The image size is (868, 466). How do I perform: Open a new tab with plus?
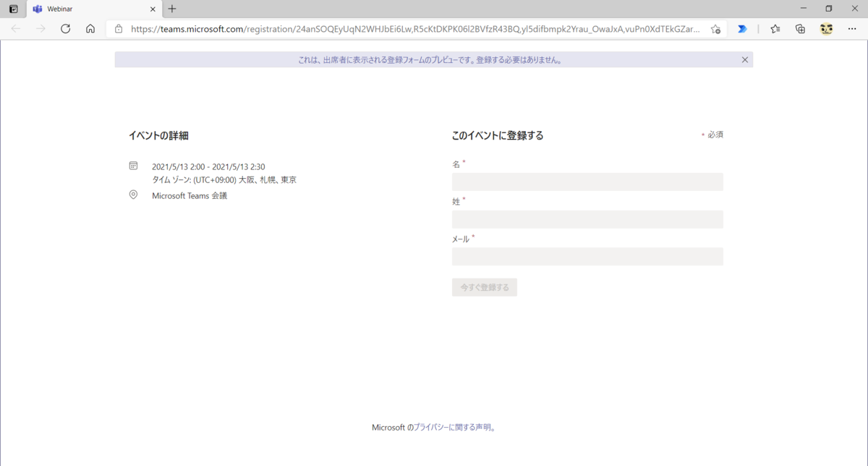[172, 9]
